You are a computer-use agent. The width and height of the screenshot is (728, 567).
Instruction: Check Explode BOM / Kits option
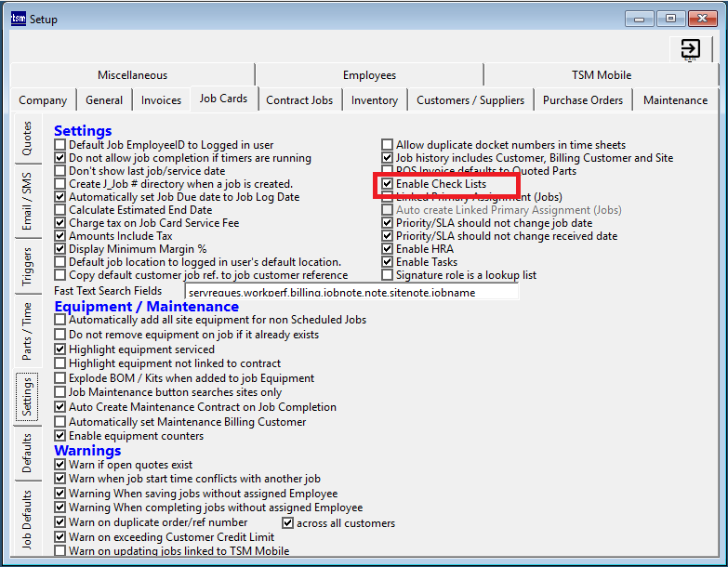pyautogui.click(x=60, y=378)
